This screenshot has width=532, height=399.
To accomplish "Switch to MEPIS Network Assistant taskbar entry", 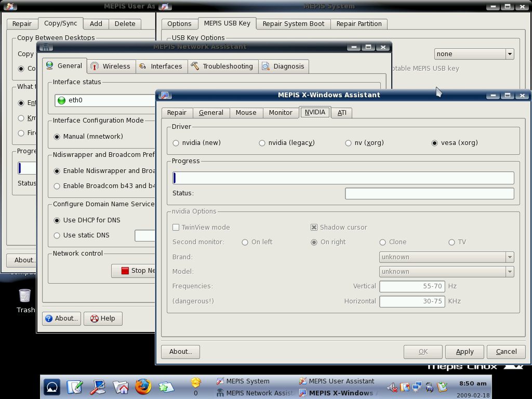I will pyautogui.click(x=256, y=393).
